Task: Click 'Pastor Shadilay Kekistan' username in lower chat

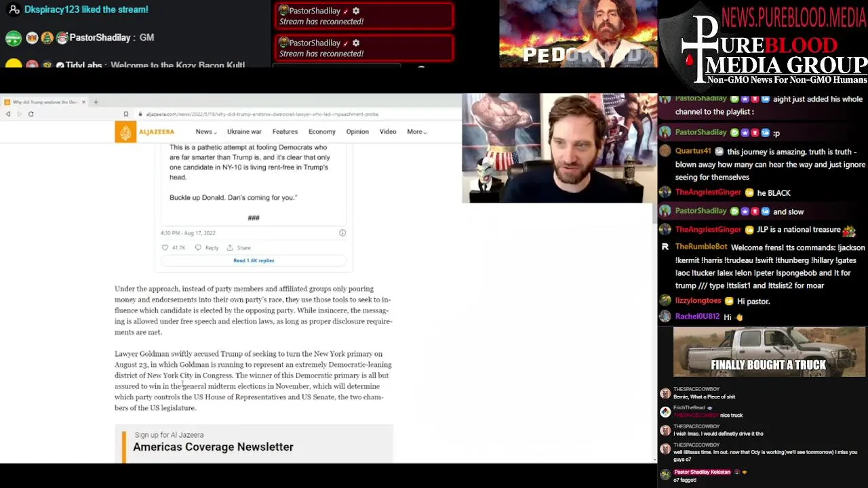Action: coord(702,472)
